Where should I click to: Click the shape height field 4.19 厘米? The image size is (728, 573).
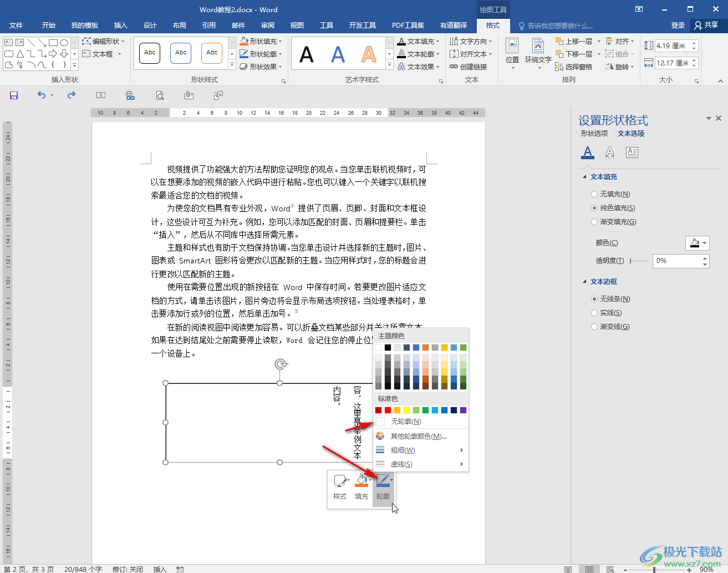pos(673,46)
